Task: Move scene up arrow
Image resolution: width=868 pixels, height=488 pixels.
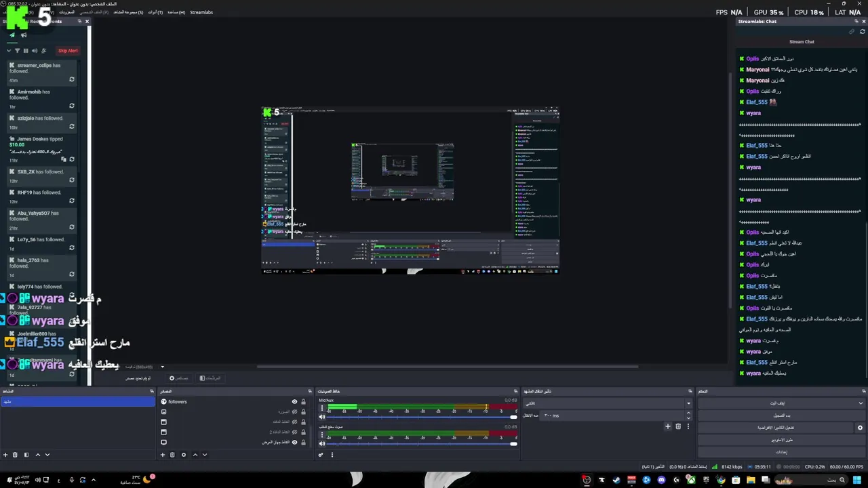Action: click(37, 455)
